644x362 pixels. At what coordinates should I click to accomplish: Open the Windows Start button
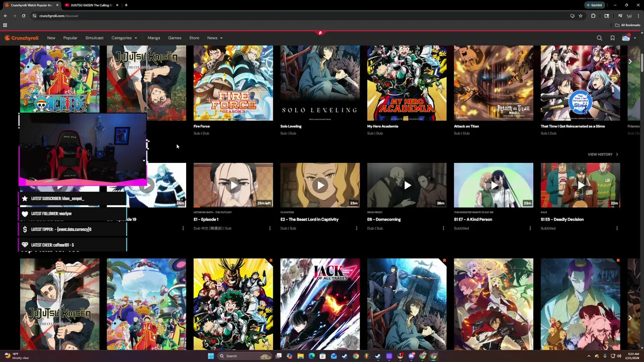[211, 356]
